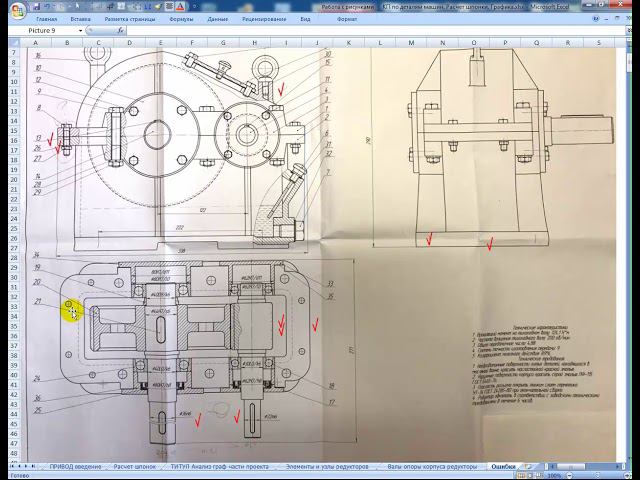Click the zoom slider in status bar
Viewport: 640px width, 480px height.
(598, 476)
